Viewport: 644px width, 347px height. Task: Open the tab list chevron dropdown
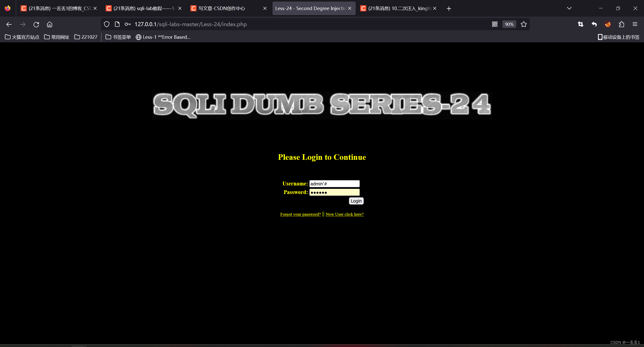[569, 8]
